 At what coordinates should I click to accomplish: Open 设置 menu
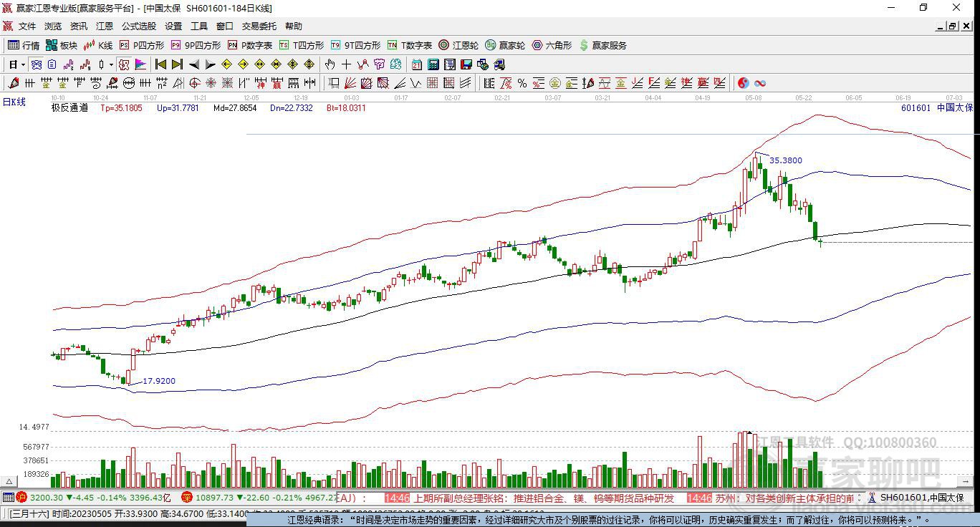(x=173, y=26)
